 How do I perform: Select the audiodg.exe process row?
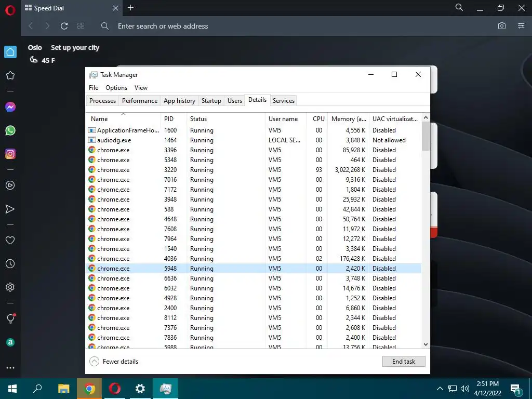[254, 140]
